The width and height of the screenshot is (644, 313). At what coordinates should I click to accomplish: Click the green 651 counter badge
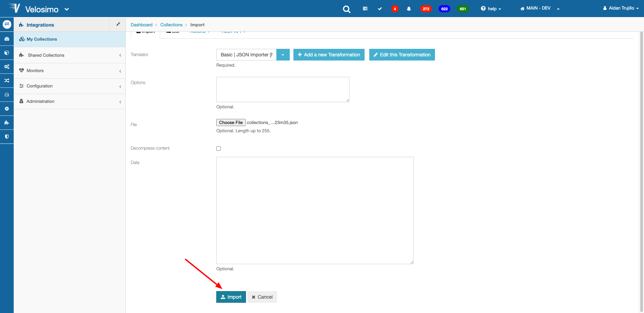(463, 9)
